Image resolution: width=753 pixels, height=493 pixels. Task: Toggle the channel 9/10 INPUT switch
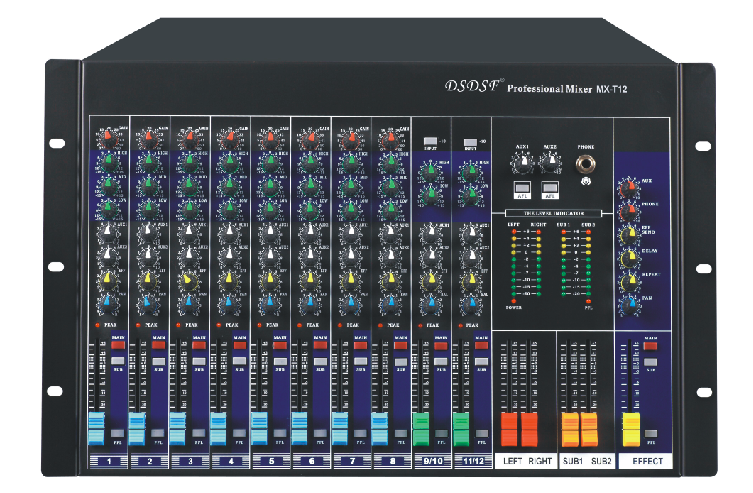click(x=430, y=141)
